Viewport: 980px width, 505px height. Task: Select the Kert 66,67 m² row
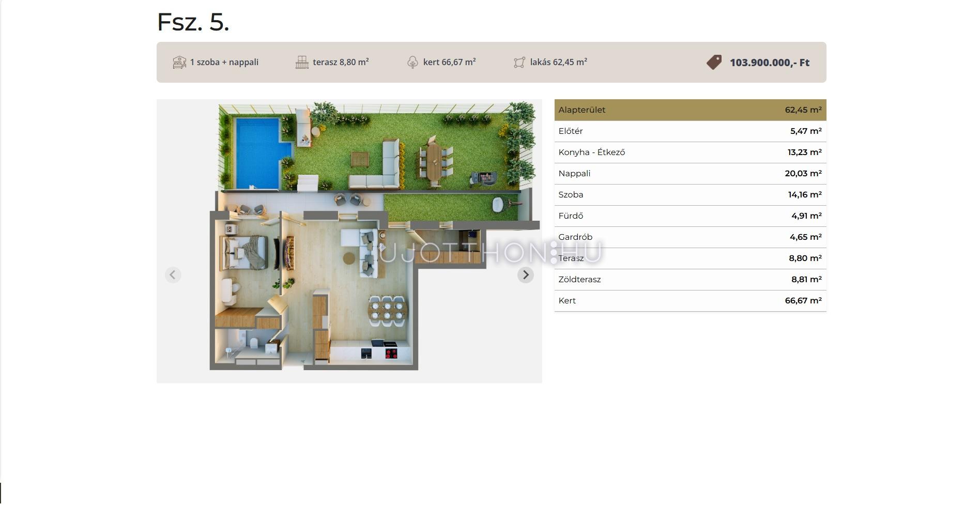click(x=690, y=301)
